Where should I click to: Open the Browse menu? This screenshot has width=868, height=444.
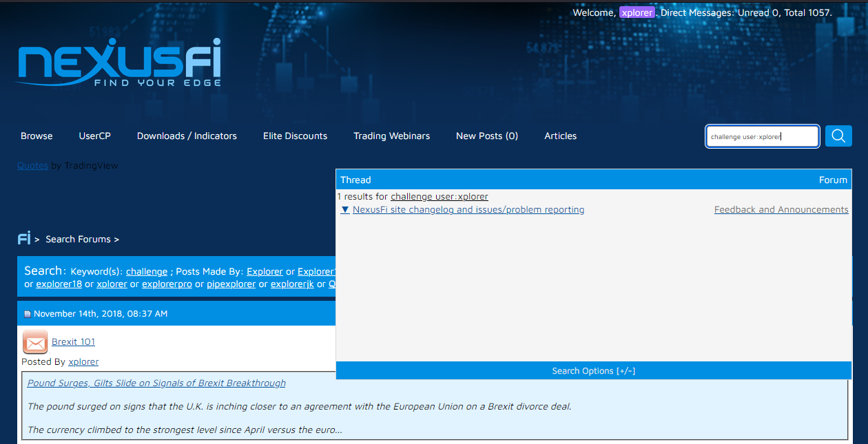click(x=37, y=136)
